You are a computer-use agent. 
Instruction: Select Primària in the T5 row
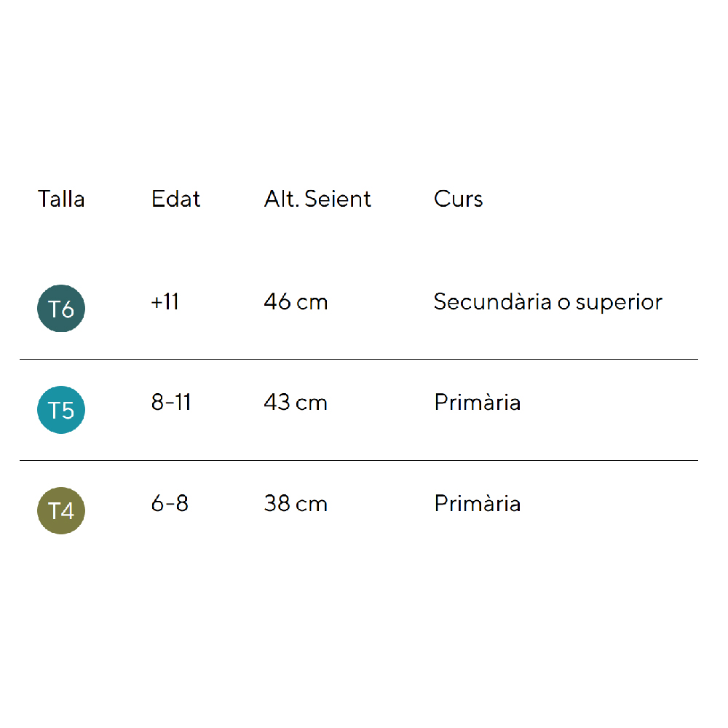tap(477, 403)
